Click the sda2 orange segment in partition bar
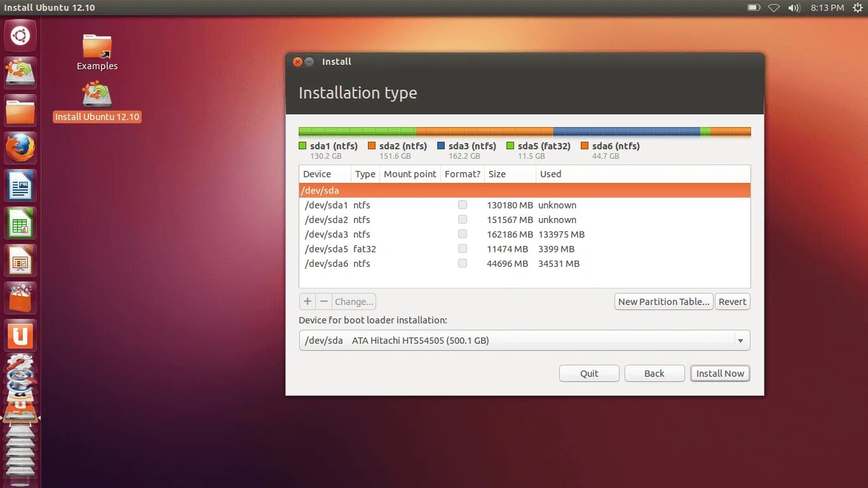Viewport: 868px width, 488px height. pos(485,132)
